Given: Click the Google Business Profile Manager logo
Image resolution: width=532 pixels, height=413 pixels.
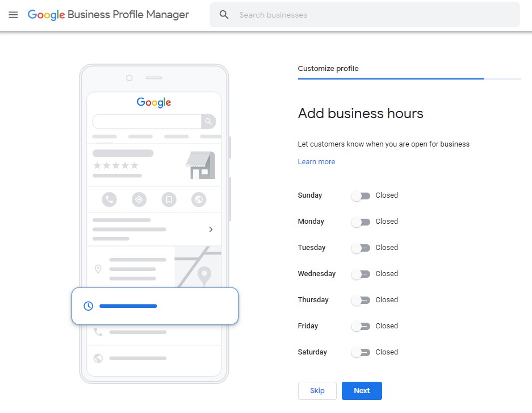Looking at the screenshot, I should 108,15.
